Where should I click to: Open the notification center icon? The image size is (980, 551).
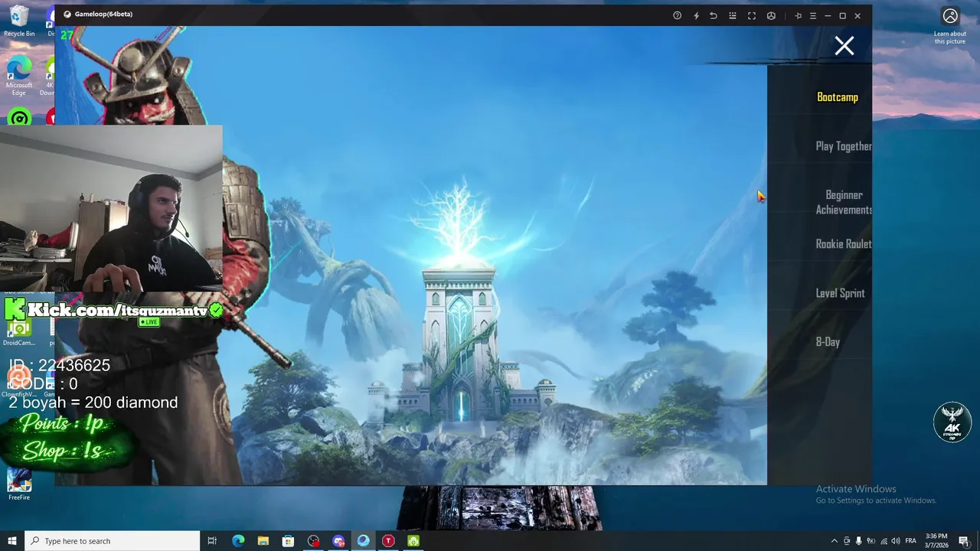coord(964,541)
